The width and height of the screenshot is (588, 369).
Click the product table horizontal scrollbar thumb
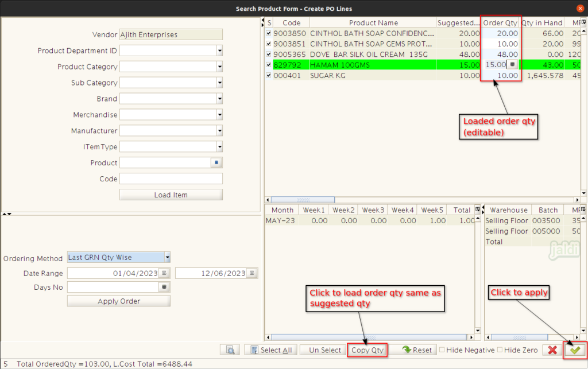coord(303,200)
